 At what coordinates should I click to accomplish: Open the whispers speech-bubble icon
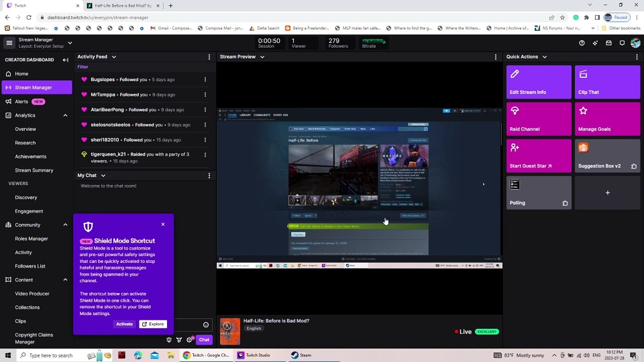(622, 43)
